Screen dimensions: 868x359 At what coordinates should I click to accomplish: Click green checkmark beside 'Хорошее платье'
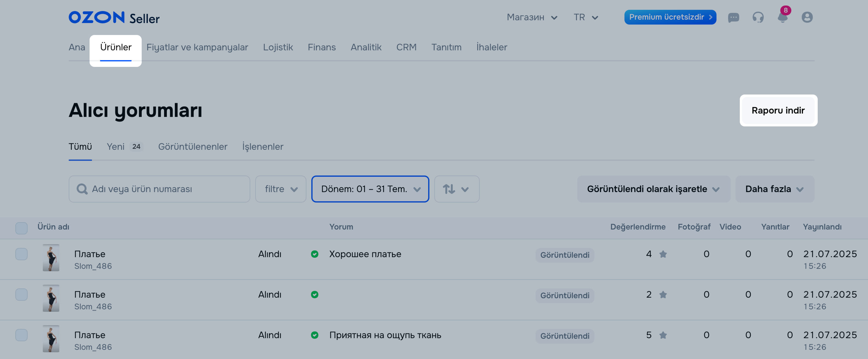(314, 254)
